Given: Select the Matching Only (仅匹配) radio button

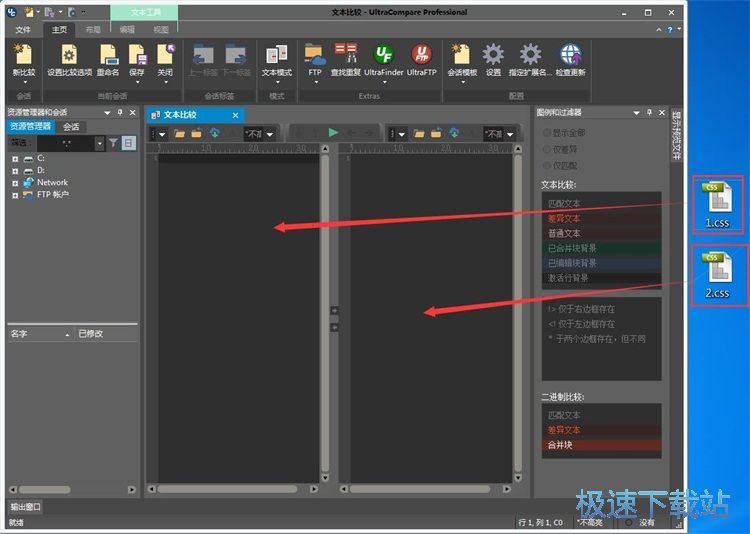Looking at the screenshot, I should (546, 165).
